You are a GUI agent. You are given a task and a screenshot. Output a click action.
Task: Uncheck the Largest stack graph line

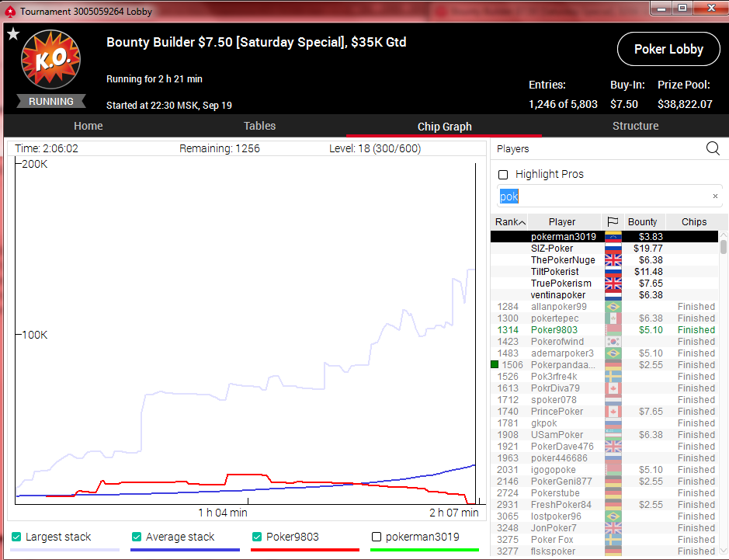tap(16, 537)
